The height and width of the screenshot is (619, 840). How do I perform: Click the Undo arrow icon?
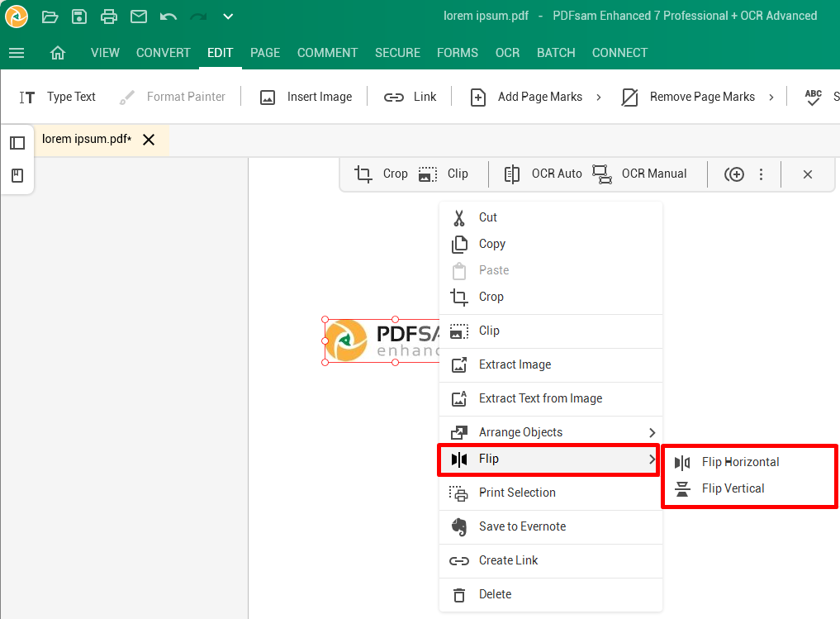(168, 17)
